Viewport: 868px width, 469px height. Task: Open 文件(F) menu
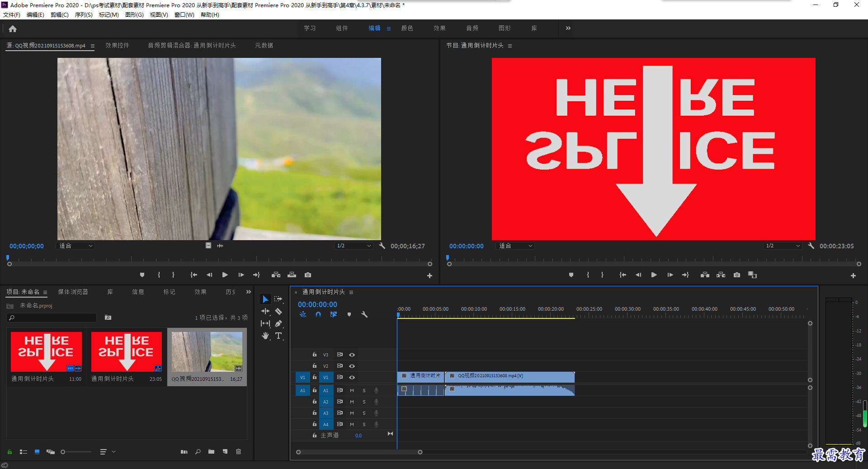tap(12, 14)
